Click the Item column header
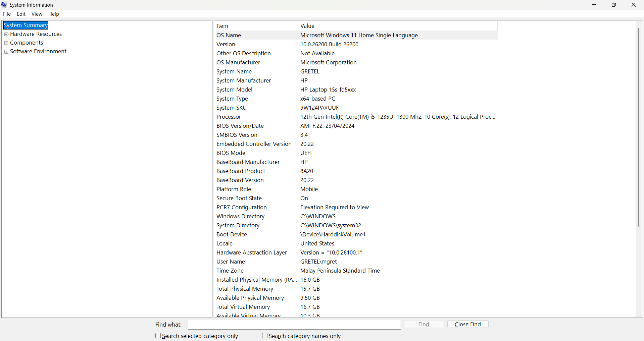Screen dimensions: 644x341 click(256, 26)
